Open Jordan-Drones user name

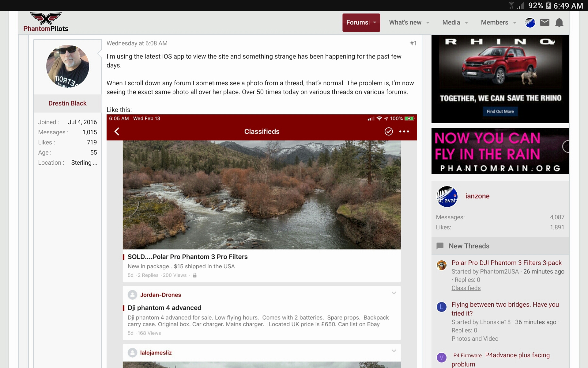click(x=160, y=295)
